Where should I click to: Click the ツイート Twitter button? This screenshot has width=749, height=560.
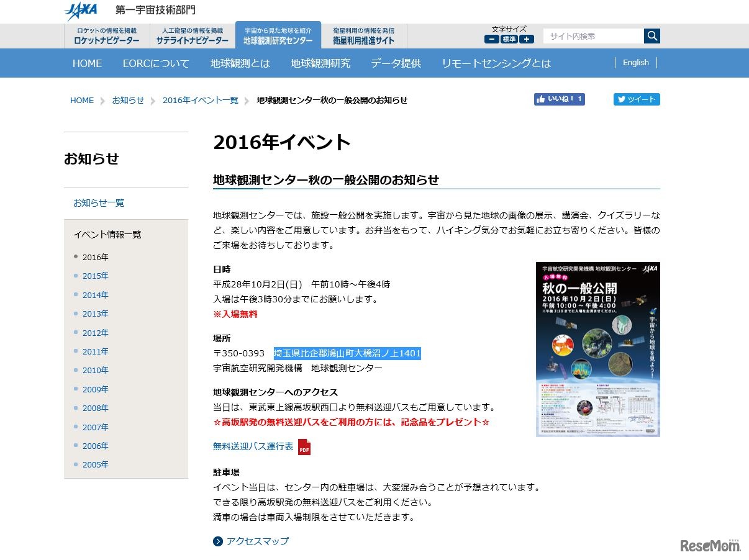click(x=637, y=99)
